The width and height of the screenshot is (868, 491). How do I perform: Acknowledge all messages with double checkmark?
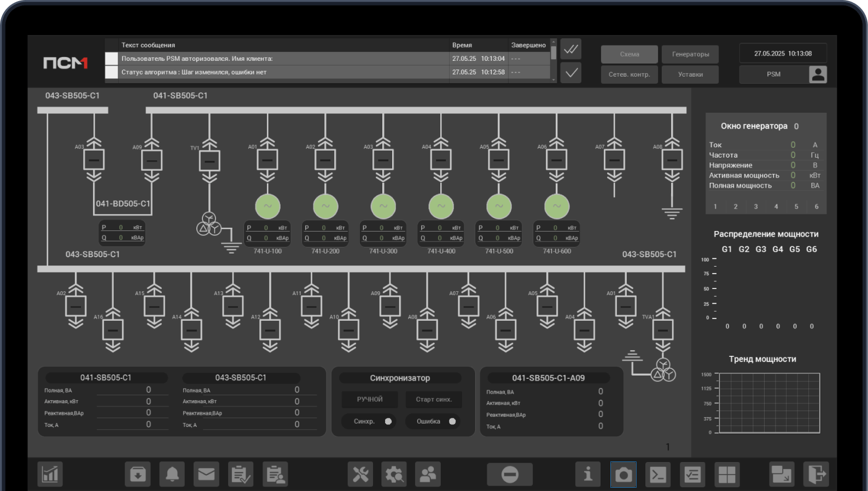571,49
